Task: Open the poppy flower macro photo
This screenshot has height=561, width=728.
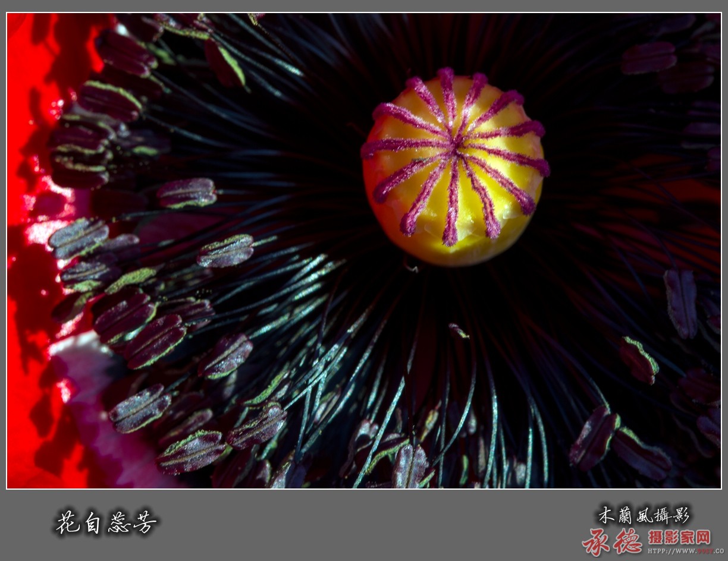Action: (364, 251)
